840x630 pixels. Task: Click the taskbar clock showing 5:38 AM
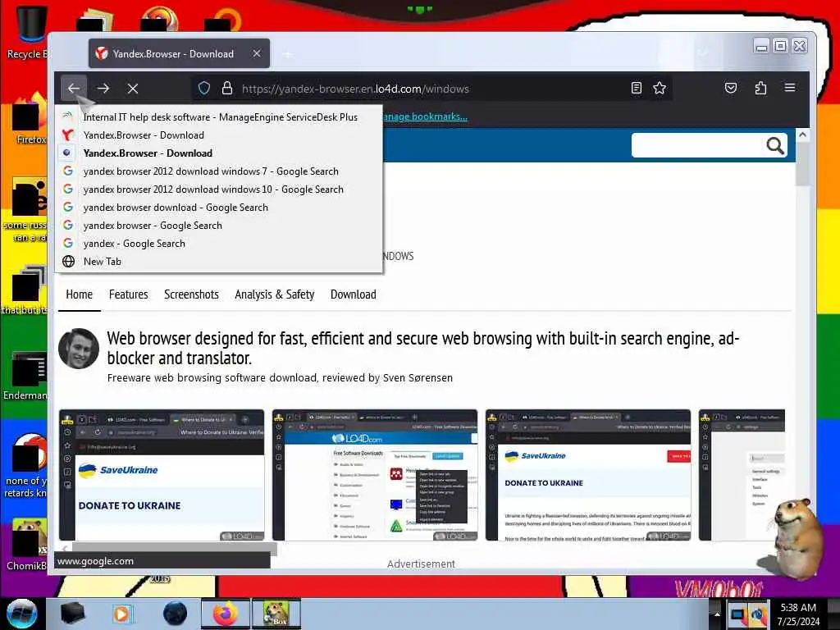point(799,614)
